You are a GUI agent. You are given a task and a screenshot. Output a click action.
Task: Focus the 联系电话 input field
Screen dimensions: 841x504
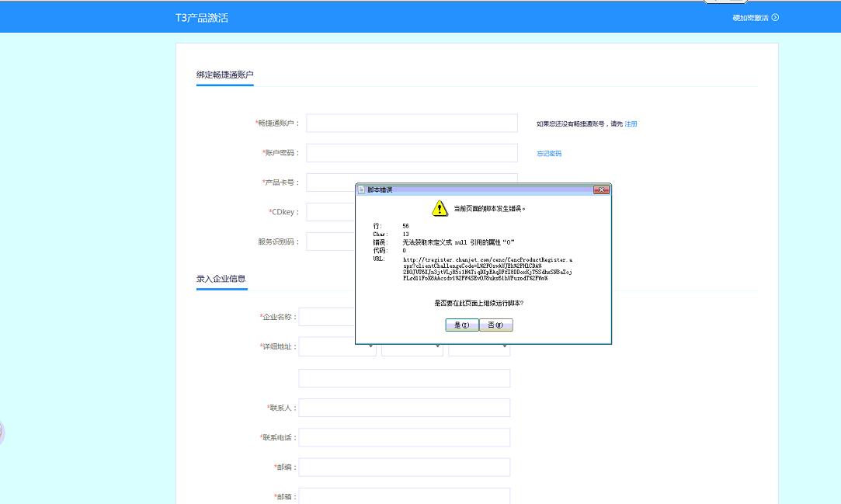tap(404, 437)
